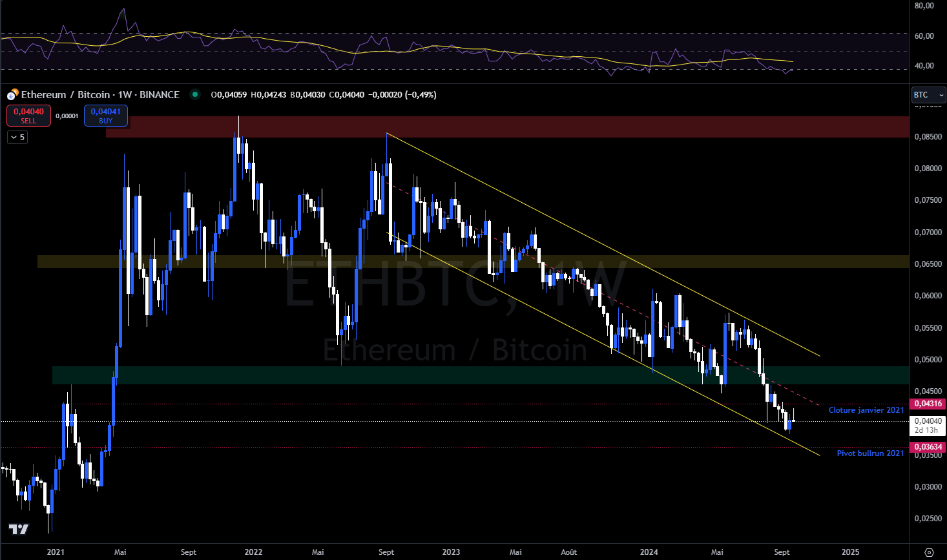
Task: Click the 60,00 RSI scale label
Action: click(x=924, y=36)
